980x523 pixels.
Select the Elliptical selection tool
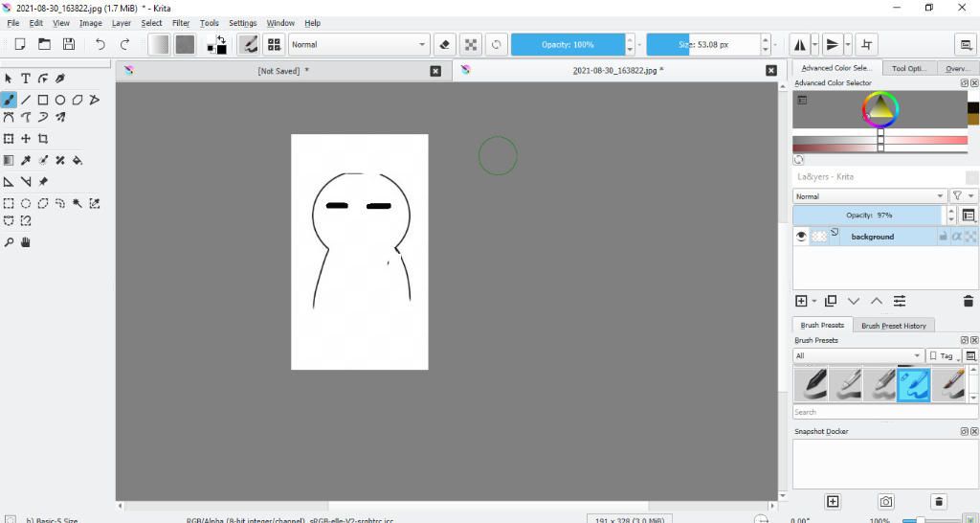tap(26, 203)
